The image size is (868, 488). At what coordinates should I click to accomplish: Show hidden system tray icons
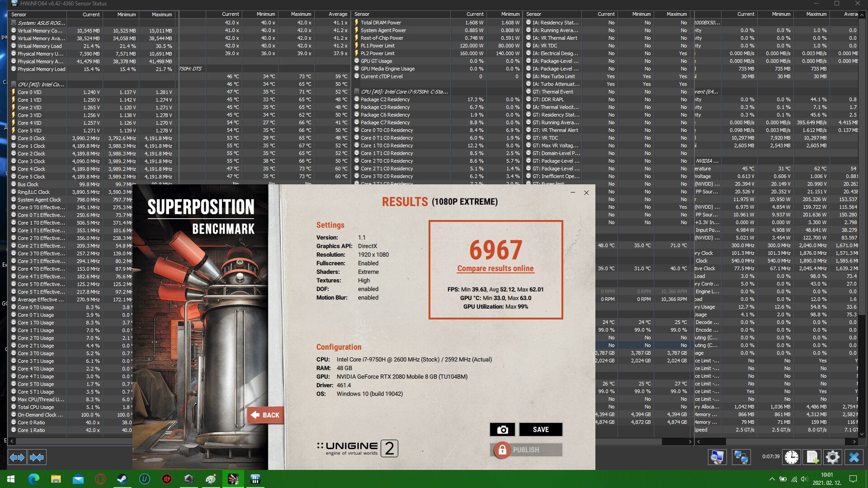pos(771,479)
